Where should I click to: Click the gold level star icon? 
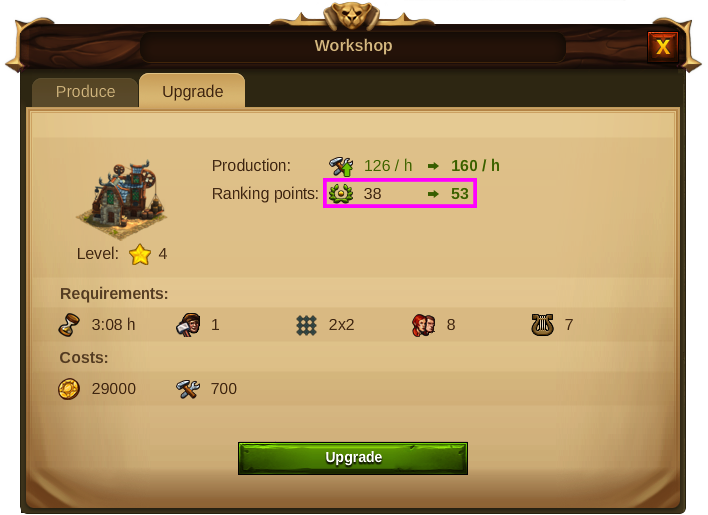[x=140, y=254]
